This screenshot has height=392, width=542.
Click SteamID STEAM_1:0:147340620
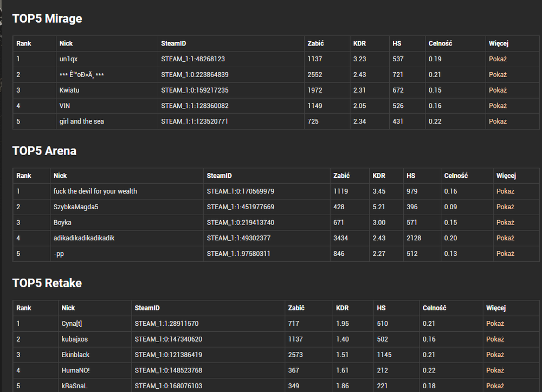(x=169, y=339)
